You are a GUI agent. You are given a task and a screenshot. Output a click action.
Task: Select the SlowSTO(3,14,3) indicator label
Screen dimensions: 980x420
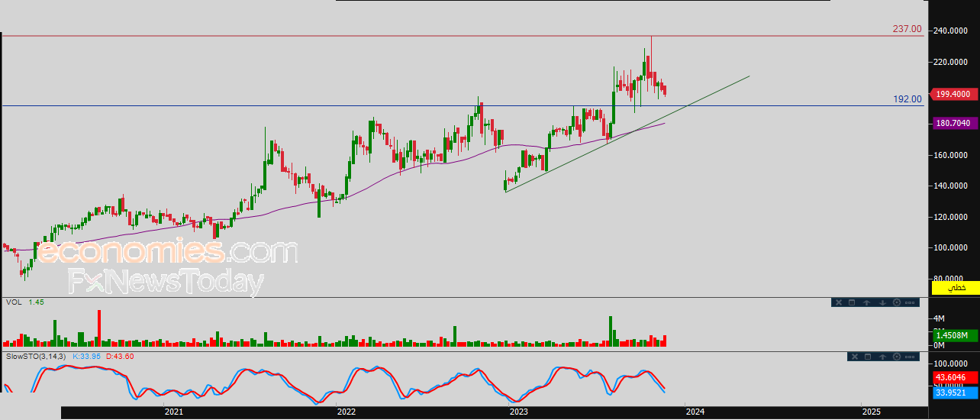tap(37, 357)
